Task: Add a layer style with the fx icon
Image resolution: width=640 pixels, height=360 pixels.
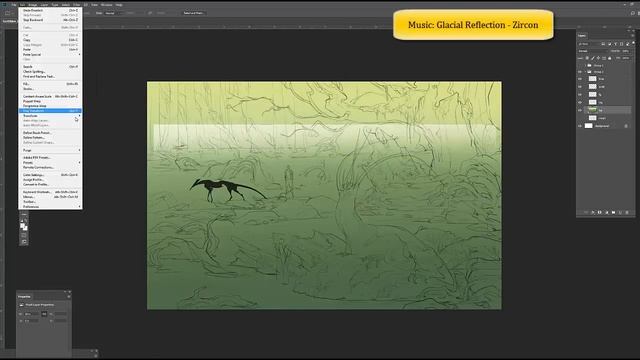Action: [x=593, y=212]
